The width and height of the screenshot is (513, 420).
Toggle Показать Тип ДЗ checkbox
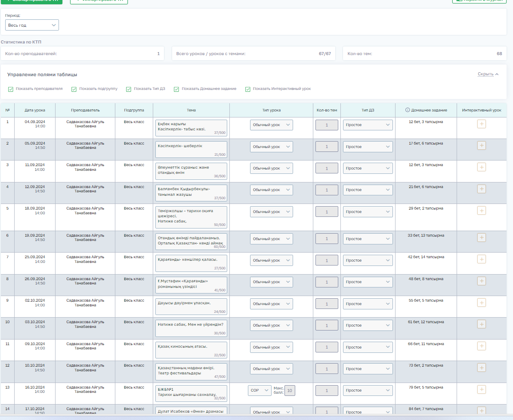[x=129, y=89]
